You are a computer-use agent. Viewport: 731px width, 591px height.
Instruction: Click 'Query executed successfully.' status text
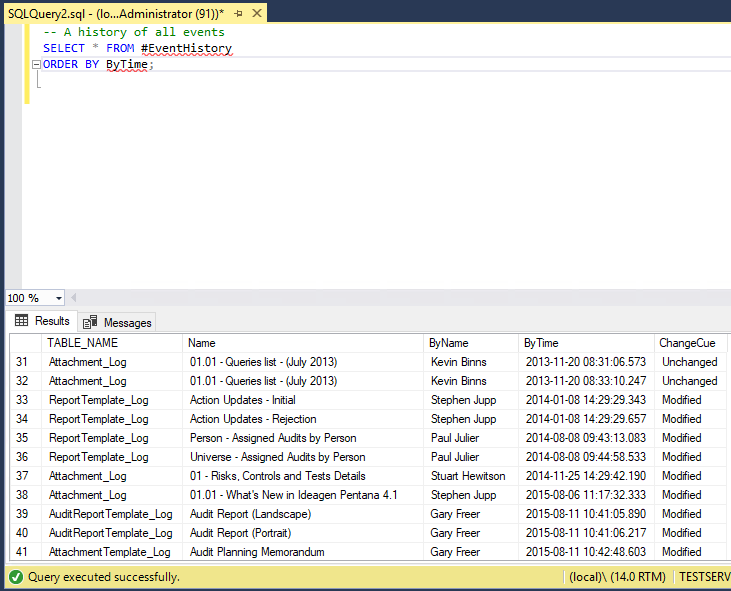tap(103, 577)
